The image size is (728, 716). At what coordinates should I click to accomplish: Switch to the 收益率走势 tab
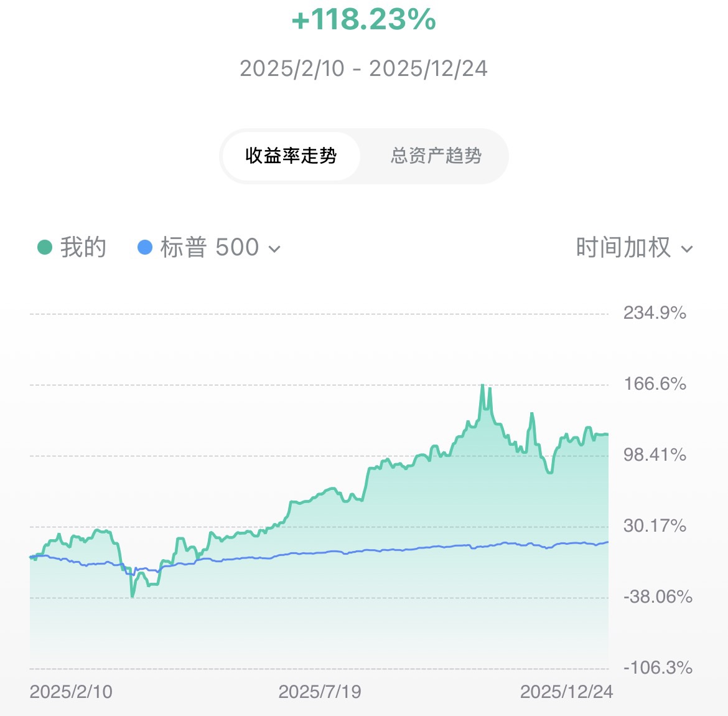[291, 156]
